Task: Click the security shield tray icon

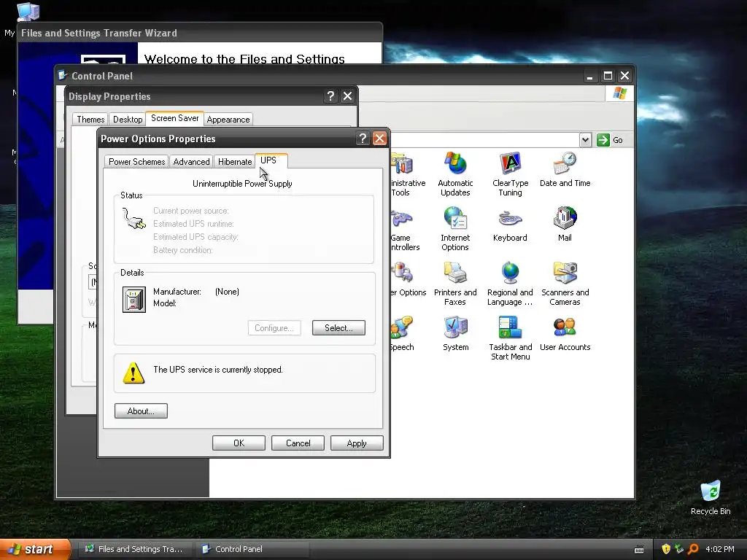Action: tap(666, 549)
